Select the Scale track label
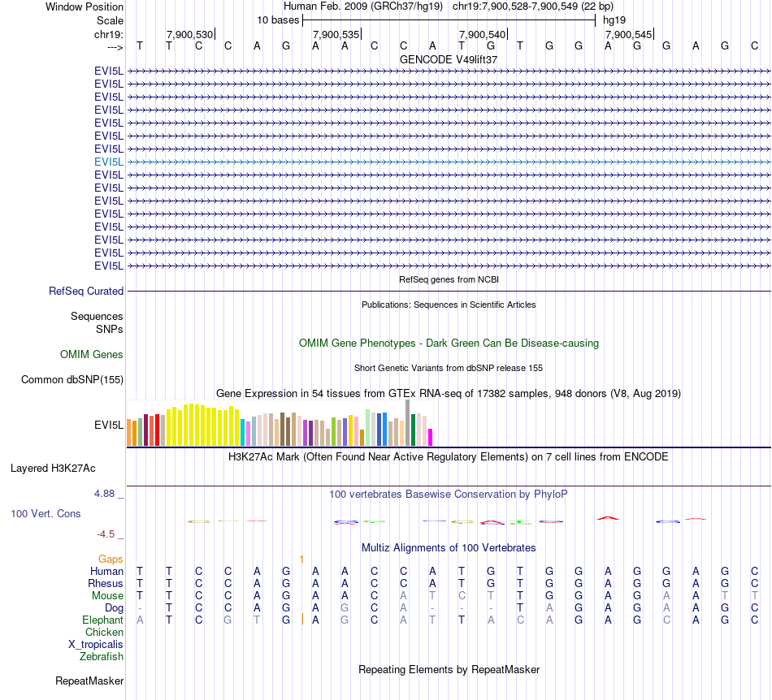 pos(110,20)
